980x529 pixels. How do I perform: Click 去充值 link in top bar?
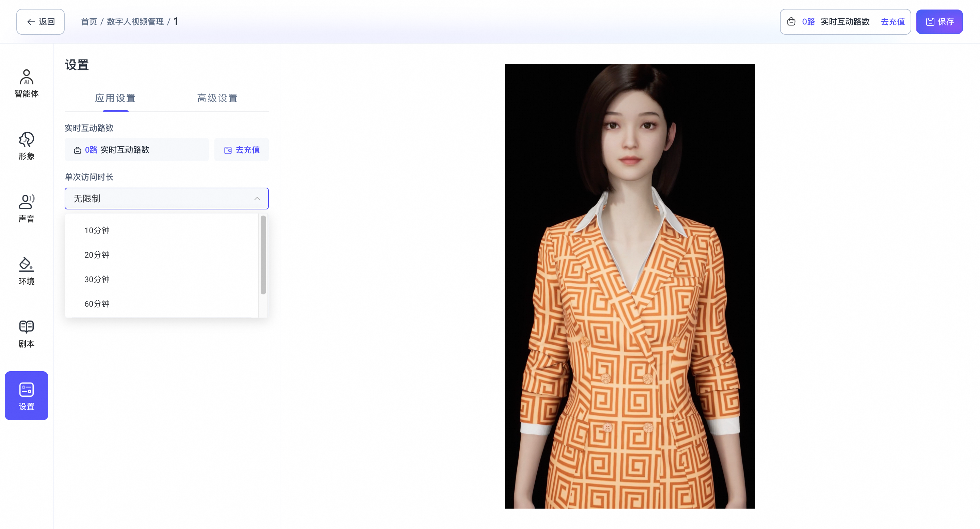pyautogui.click(x=893, y=22)
